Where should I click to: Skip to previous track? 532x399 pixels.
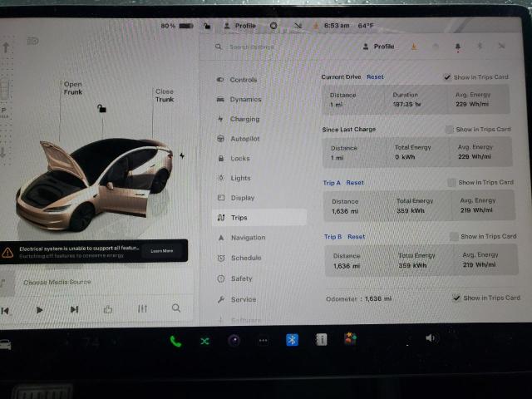click(5, 310)
